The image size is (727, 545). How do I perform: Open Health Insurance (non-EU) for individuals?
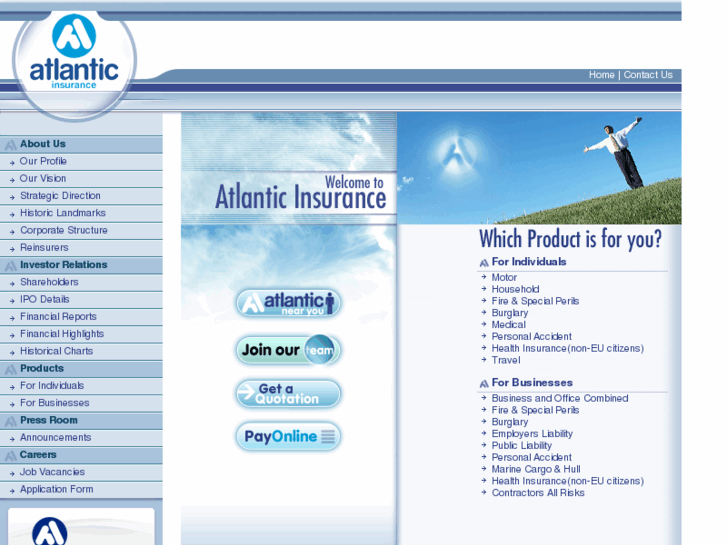(x=568, y=348)
